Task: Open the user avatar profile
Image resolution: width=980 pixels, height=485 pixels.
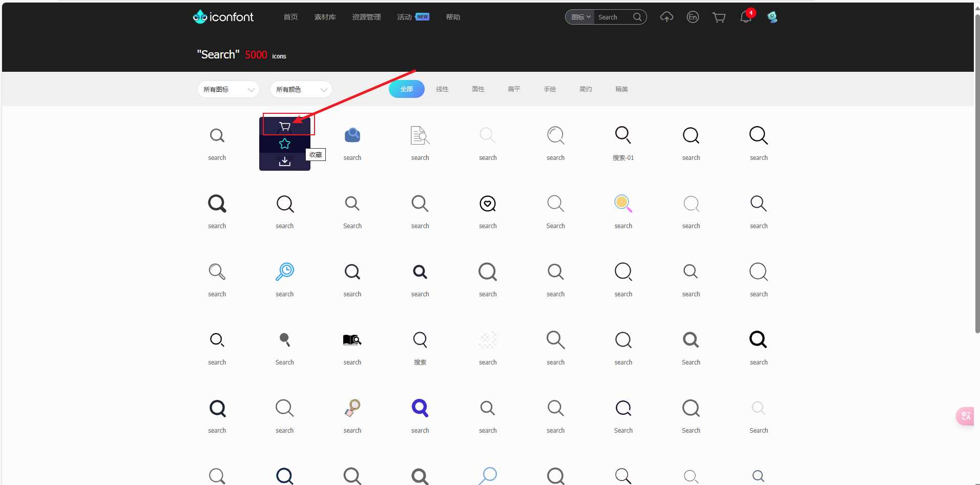Action: pyautogui.click(x=772, y=17)
